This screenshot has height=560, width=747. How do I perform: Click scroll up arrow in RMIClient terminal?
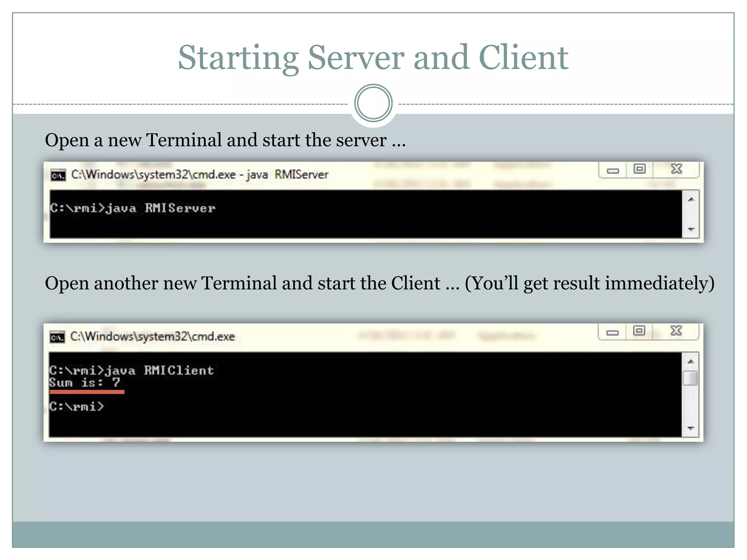[x=690, y=361]
